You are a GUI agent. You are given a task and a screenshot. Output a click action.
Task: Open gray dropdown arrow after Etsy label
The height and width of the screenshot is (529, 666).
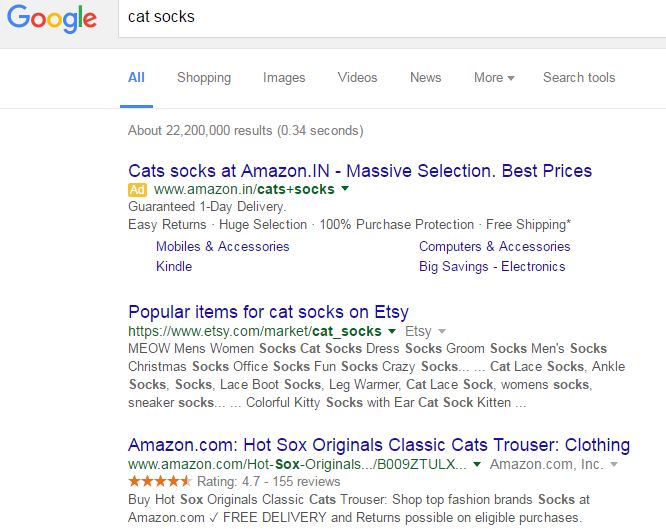coord(441,331)
